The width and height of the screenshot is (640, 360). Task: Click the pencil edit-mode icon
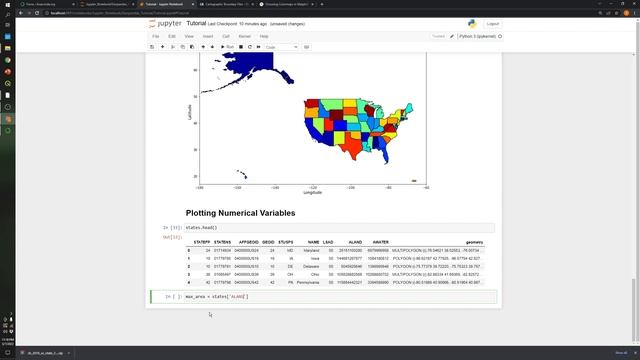tap(452, 36)
